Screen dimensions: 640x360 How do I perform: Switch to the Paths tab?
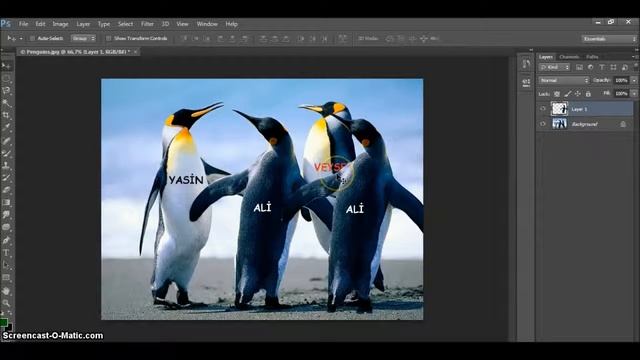click(592, 57)
